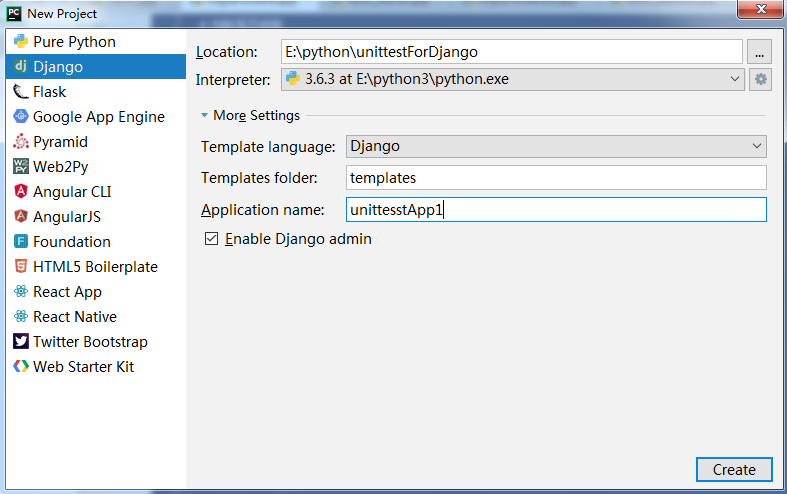Collapse the More Settings section
The width and height of the screenshot is (787, 494).
(x=204, y=115)
